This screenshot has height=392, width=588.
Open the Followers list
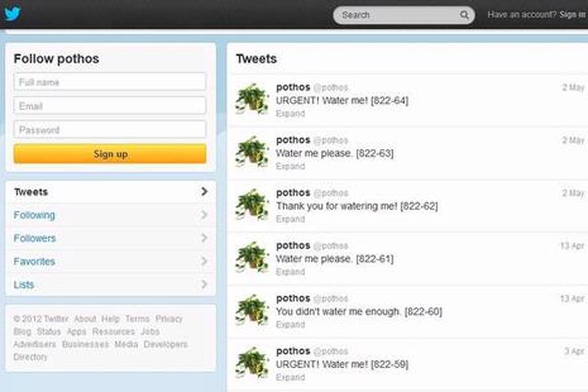click(35, 239)
